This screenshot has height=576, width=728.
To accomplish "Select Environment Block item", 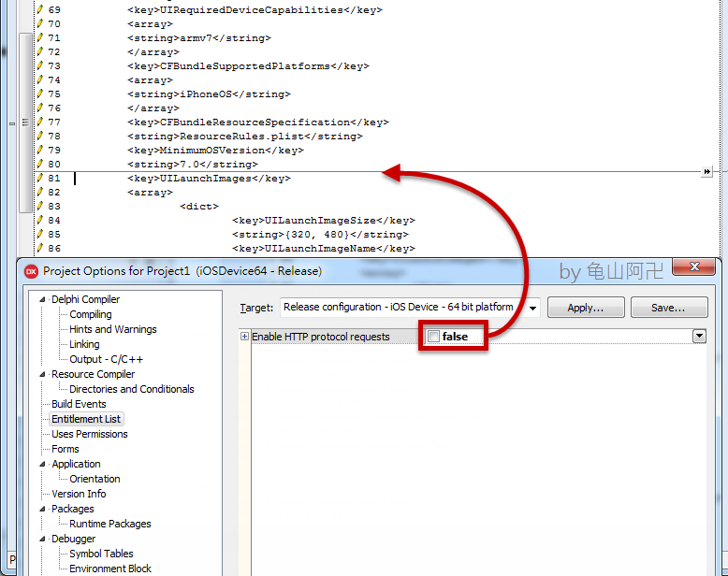I will [x=110, y=569].
